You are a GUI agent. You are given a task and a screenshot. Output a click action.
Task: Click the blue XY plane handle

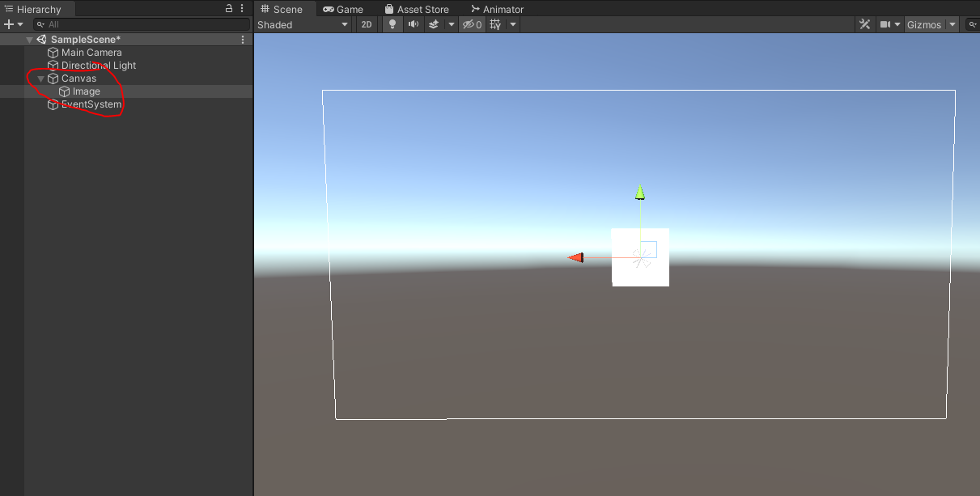pyautogui.click(x=649, y=249)
